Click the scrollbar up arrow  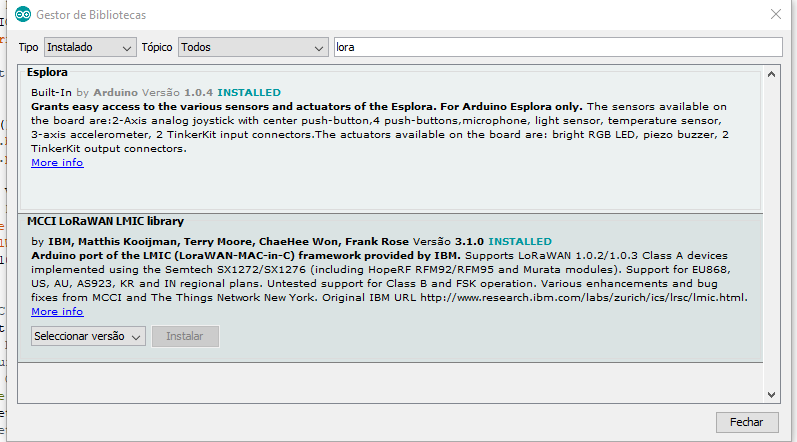click(x=771, y=74)
